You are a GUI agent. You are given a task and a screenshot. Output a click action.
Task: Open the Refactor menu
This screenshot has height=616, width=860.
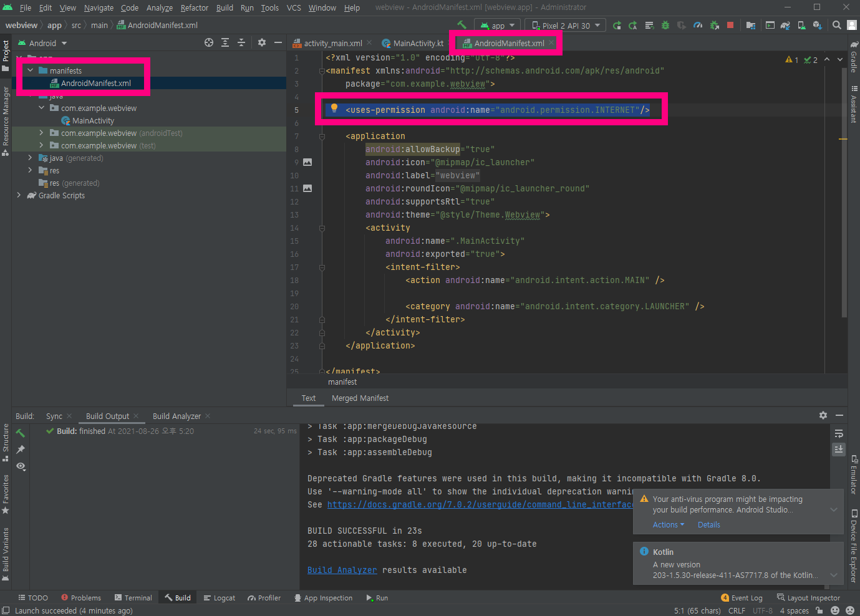195,7
